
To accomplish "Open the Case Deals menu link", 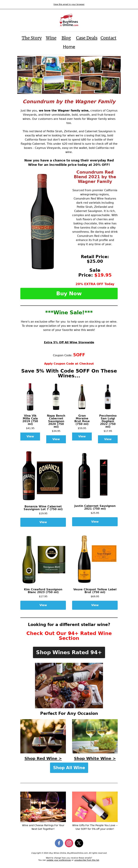I will coord(86,38).
